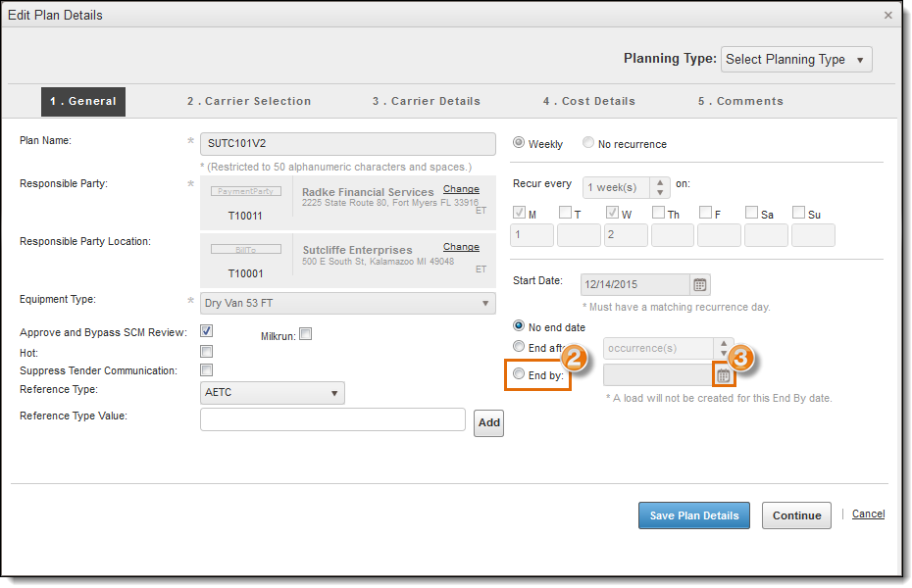This screenshot has width=912, height=588.
Task: Click the Reference Type Value input field
Action: (x=332, y=419)
